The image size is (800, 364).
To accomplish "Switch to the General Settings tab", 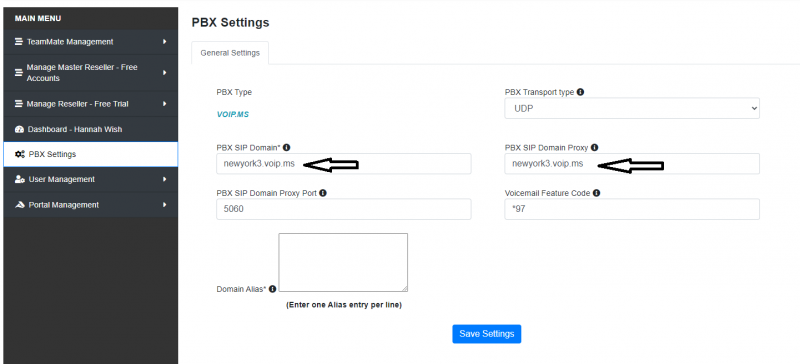I will coord(230,53).
